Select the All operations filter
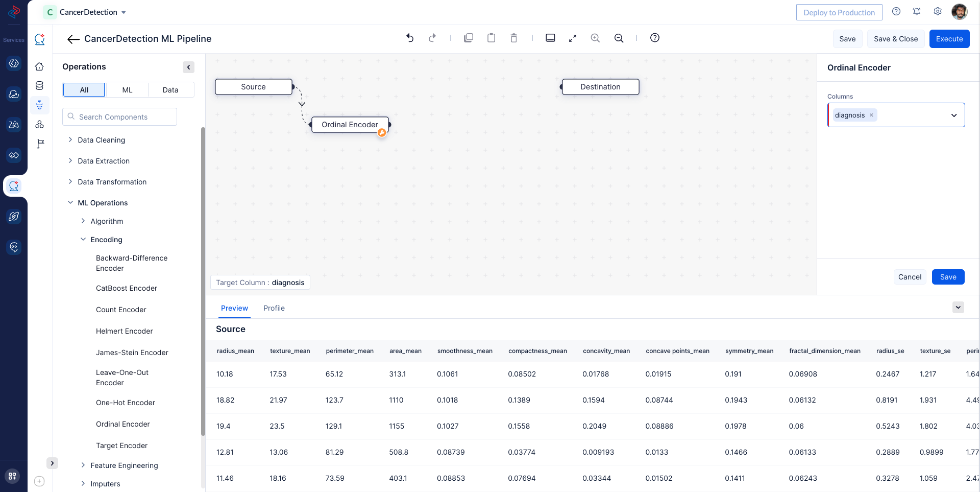 pyautogui.click(x=84, y=90)
